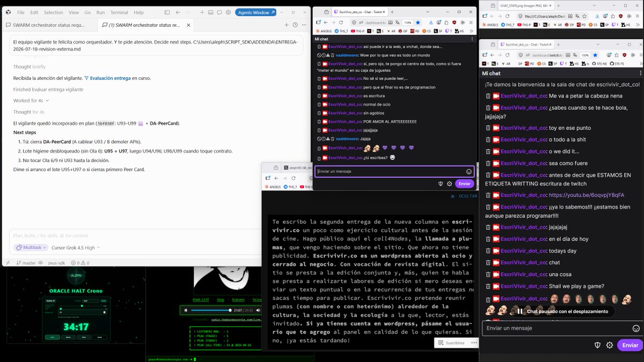644x362 pixels.
Task: Expand the Worked for 4s section
Action: [31, 101]
